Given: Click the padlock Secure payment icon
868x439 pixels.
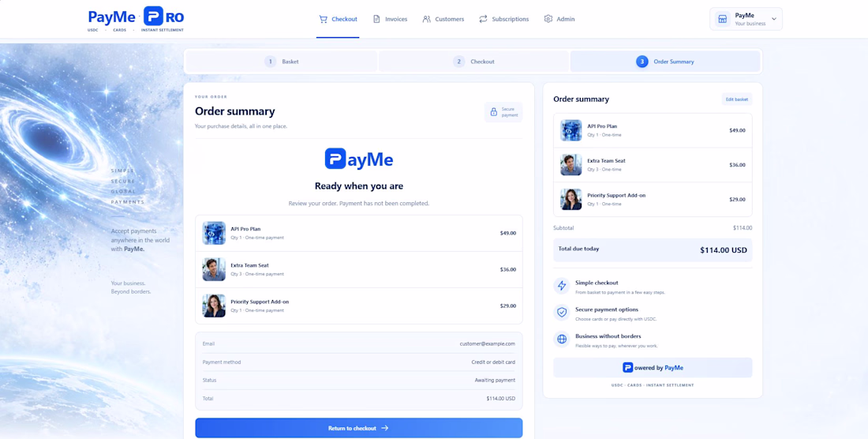Looking at the screenshot, I should pos(493,112).
